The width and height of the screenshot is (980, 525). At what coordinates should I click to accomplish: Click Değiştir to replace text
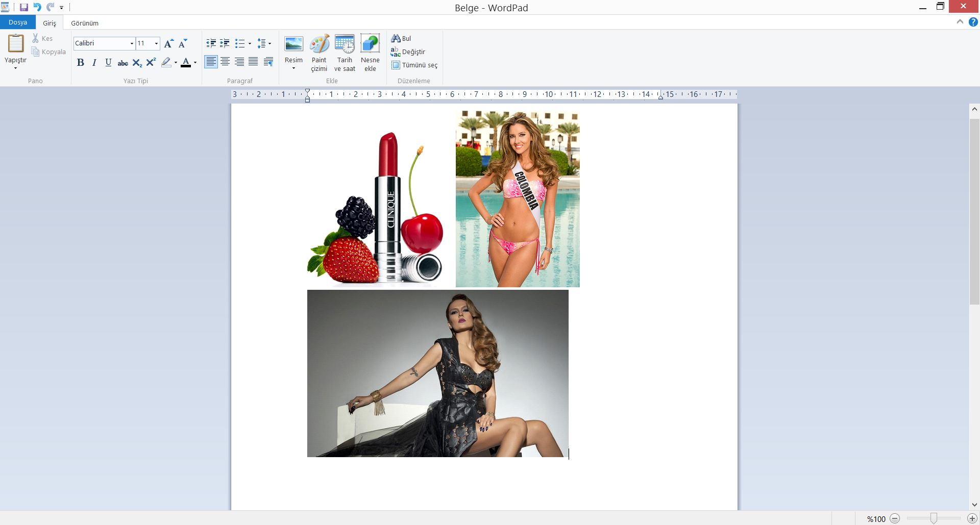point(408,52)
